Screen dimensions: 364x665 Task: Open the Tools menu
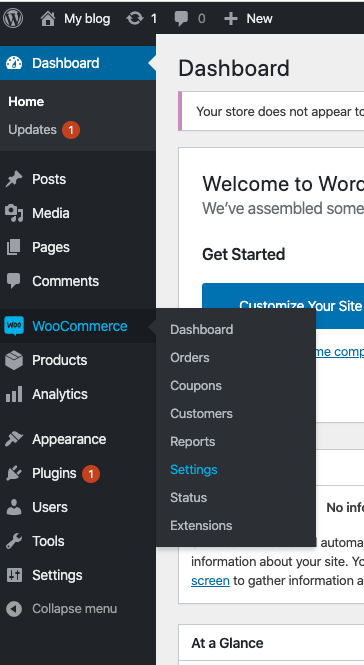pyautogui.click(x=48, y=541)
